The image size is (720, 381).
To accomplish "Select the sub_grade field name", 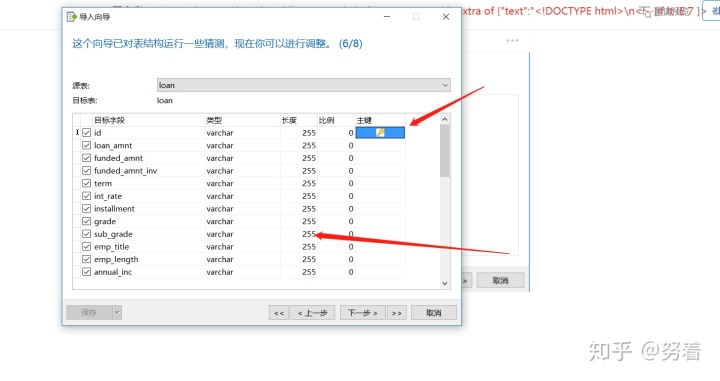I will (113, 234).
